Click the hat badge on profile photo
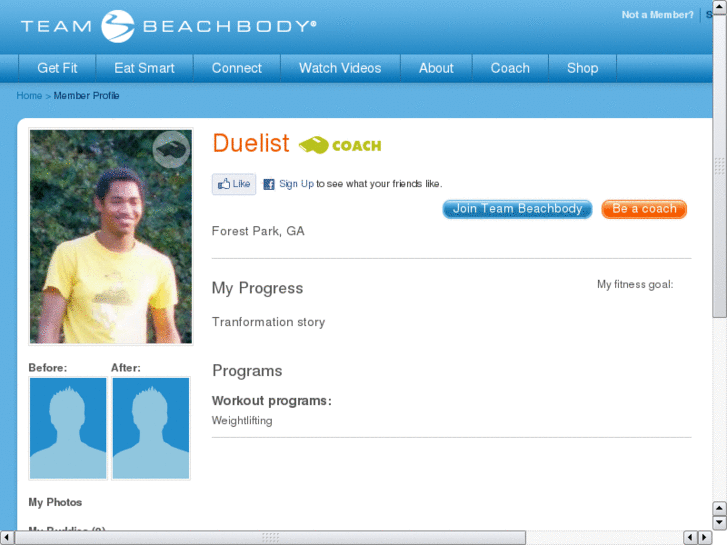This screenshot has height=545, width=727. (x=172, y=149)
